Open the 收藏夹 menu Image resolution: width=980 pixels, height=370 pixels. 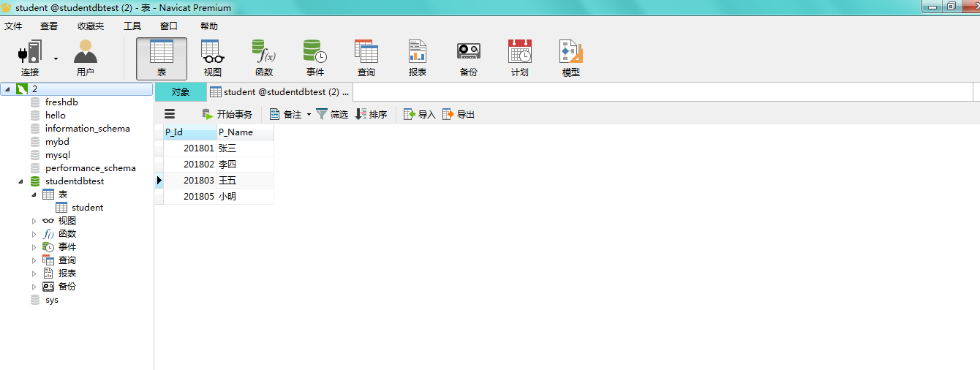pos(91,26)
